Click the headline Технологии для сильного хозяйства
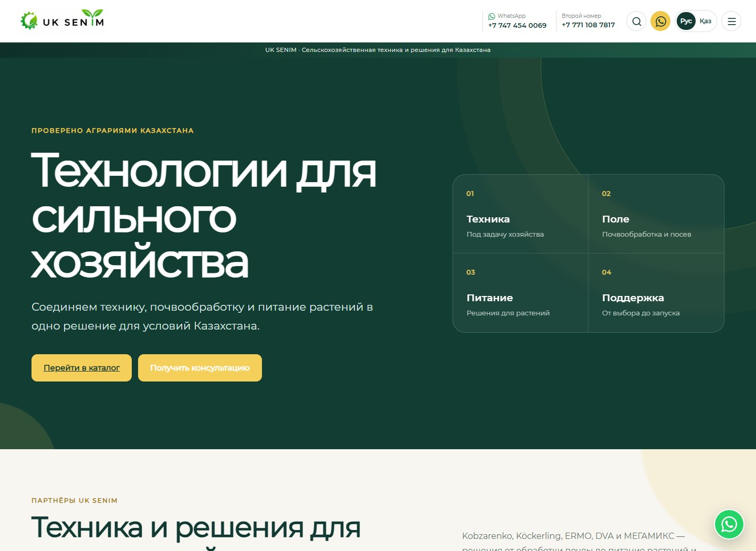The width and height of the screenshot is (756, 551). (x=204, y=215)
